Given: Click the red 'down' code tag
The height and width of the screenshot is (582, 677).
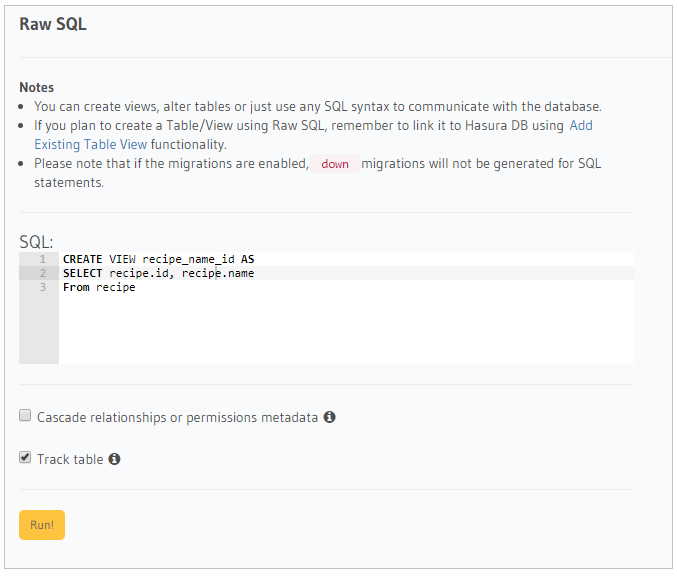Looking at the screenshot, I should point(335,164).
